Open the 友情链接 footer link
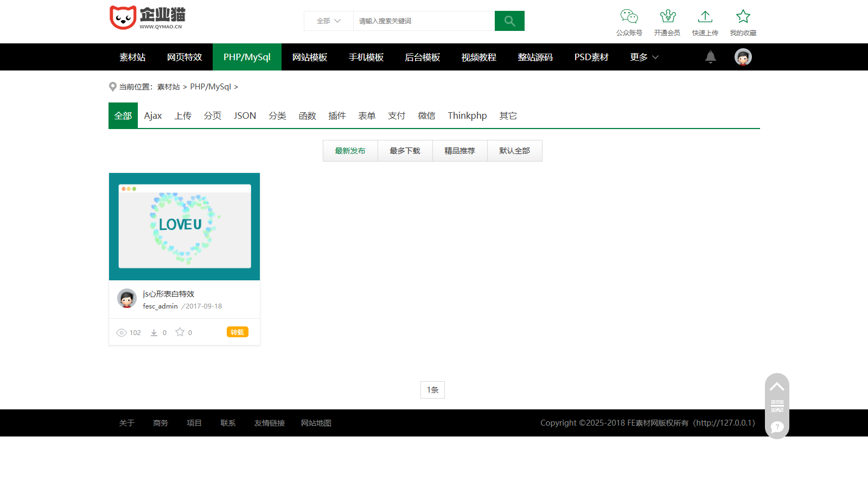868x488 pixels. point(269,423)
